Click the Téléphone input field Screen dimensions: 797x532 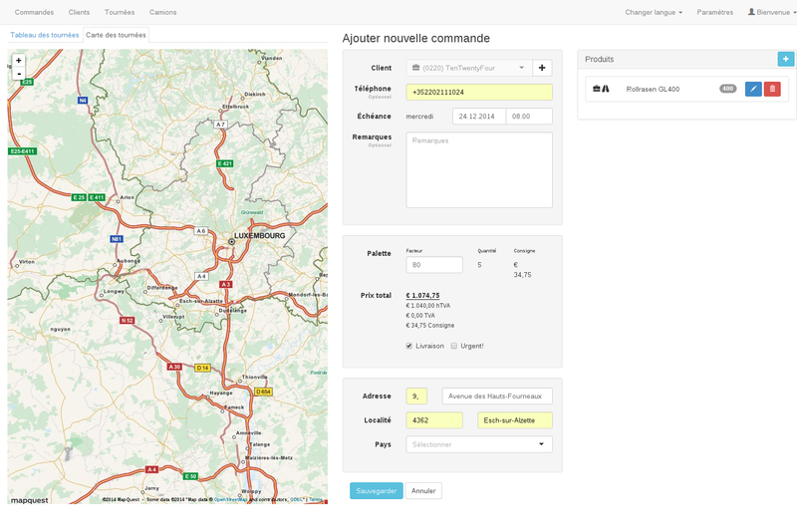point(479,92)
